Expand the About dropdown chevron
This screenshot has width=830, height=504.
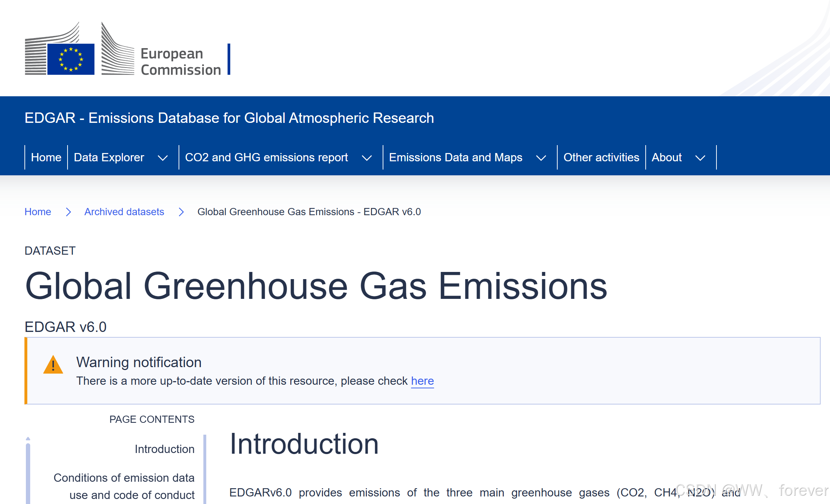[700, 158]
